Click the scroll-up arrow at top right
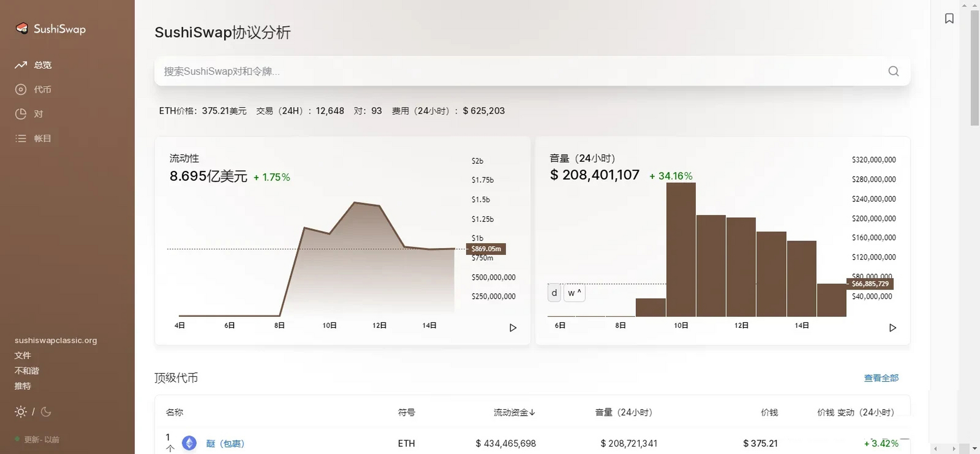The width and height of the screenshot is (980, 454). click(x=975, y=5)
